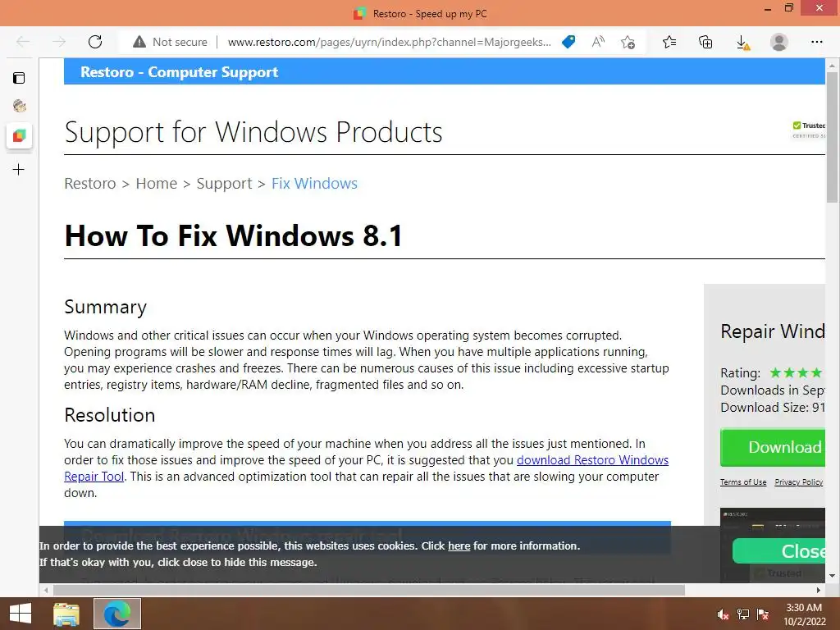Open Privacy Policy link
Image resolution: width=840 pixels, height=630 pixels.
point(799,482)
